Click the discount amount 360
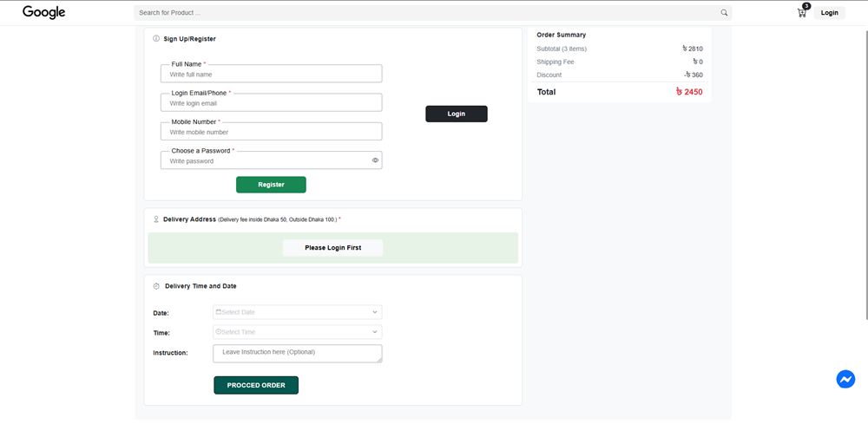 pos(693,75)
